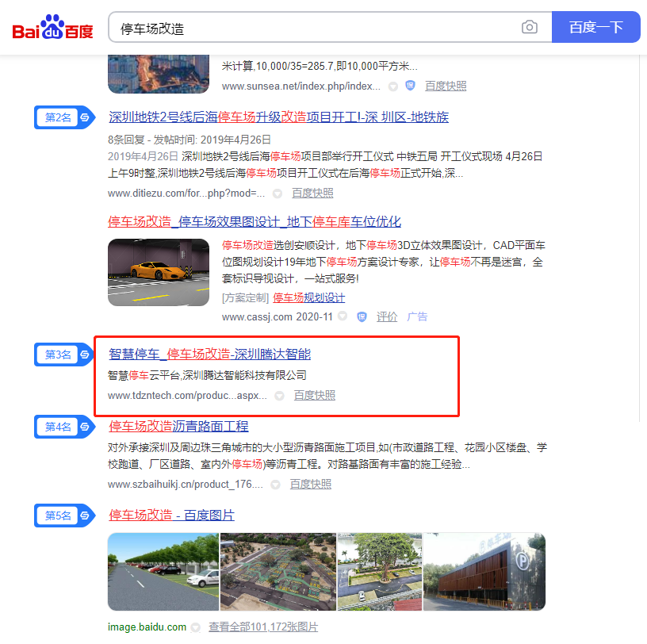Click www.szbaihuikj.cn URL text
The width and height of the screenshot is (647, 644).
point(186,485)
